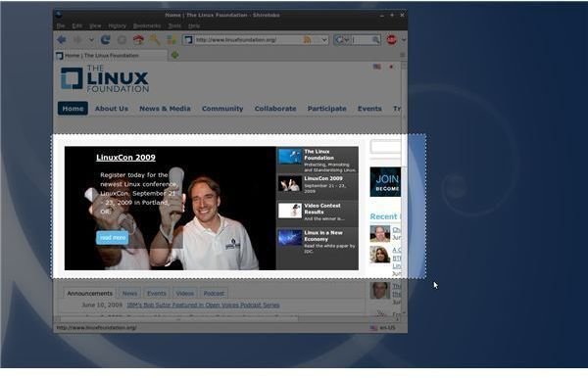Click the window menu icon in title bar

click(x=58, y=15)
